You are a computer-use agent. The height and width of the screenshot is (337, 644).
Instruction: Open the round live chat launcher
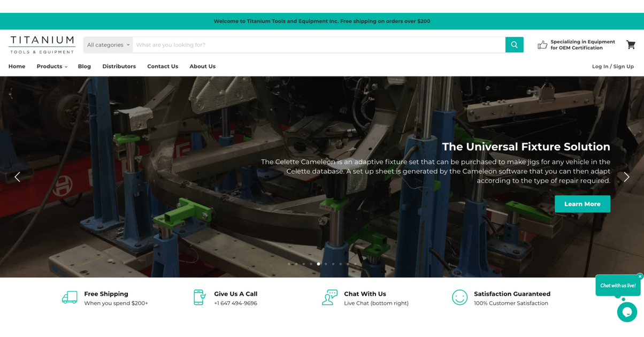click(627, 312)
